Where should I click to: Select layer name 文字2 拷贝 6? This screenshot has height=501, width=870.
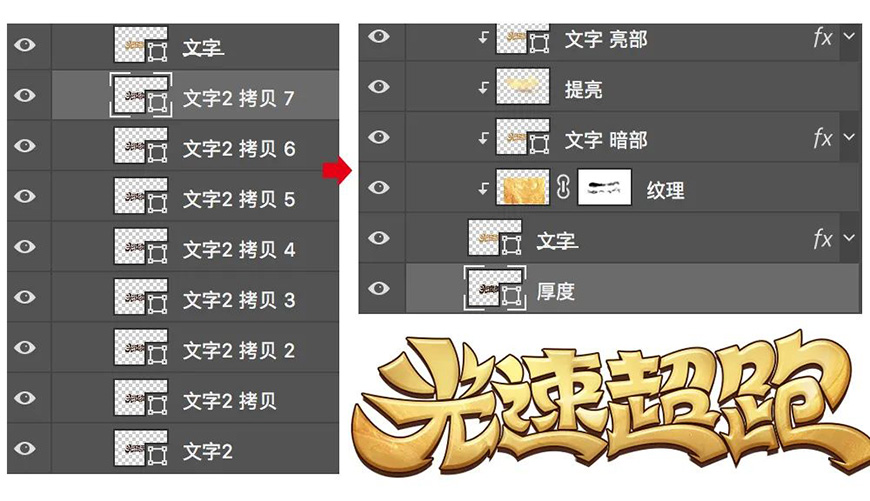239,149
